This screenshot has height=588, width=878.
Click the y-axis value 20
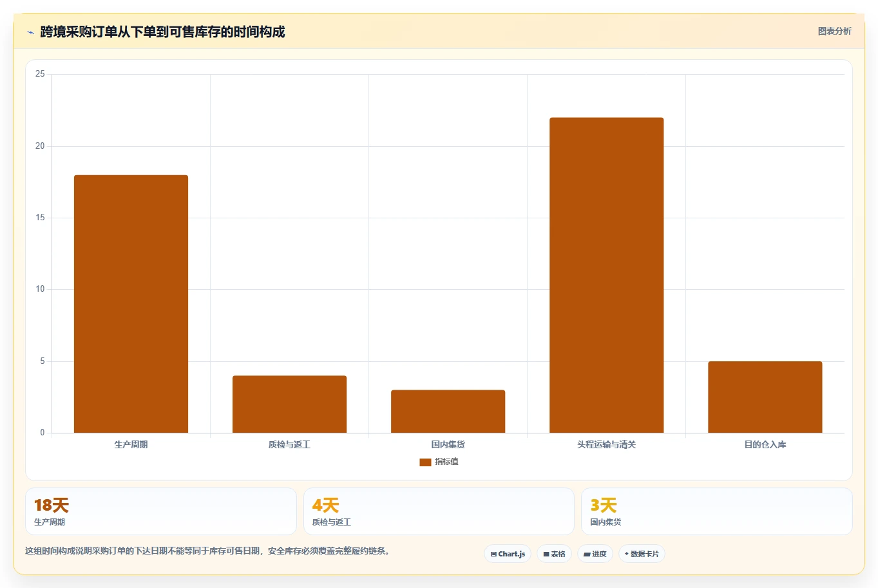(41, 146)
